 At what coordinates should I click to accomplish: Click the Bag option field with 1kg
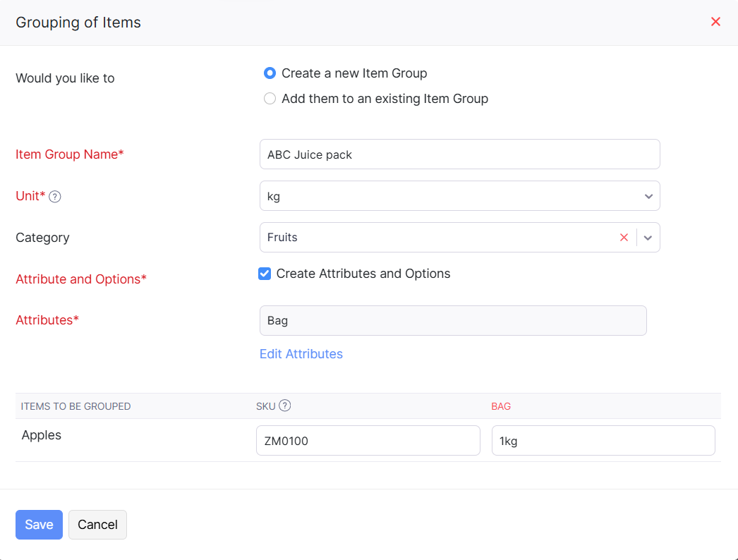[603, 441]
